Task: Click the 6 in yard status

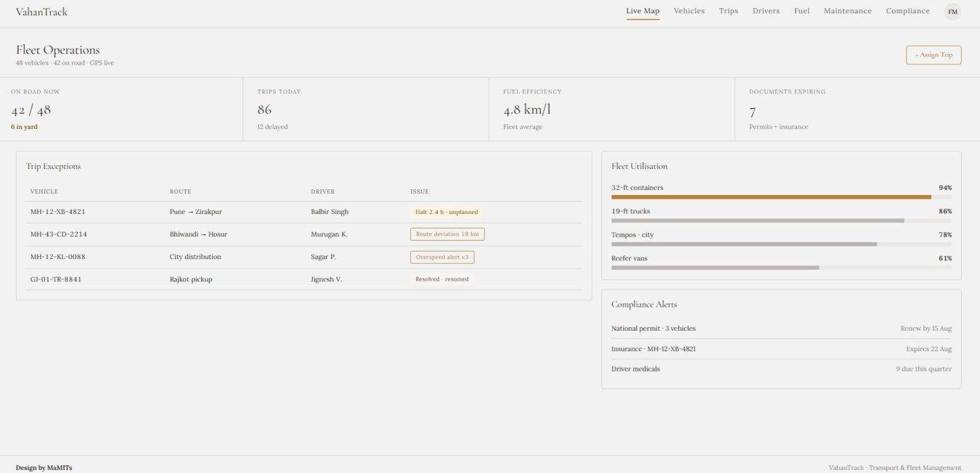Action: [x=24, y=127]
